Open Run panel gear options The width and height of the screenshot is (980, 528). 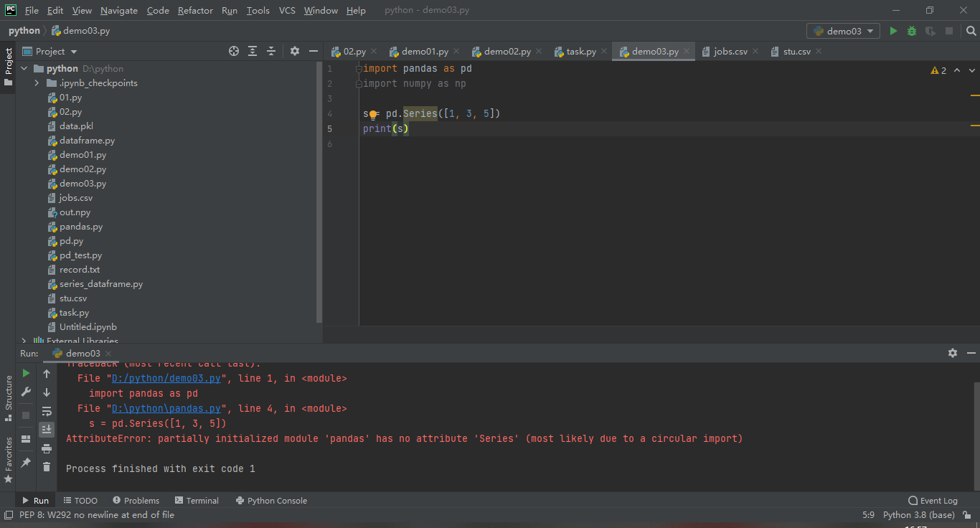pyautogui.click(x=953, y=353)
